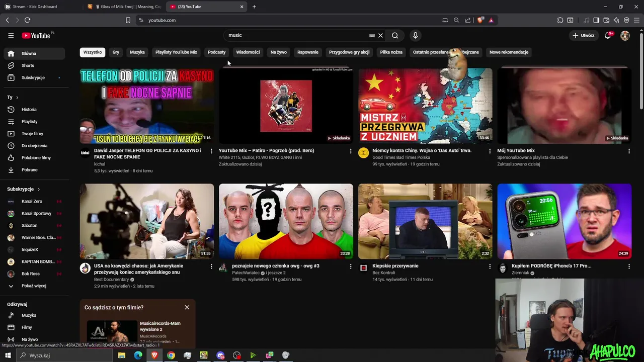Play the Niemcy kontra Chiny thumbnail
Screen dimensions: 644x362
pos(425,106)
